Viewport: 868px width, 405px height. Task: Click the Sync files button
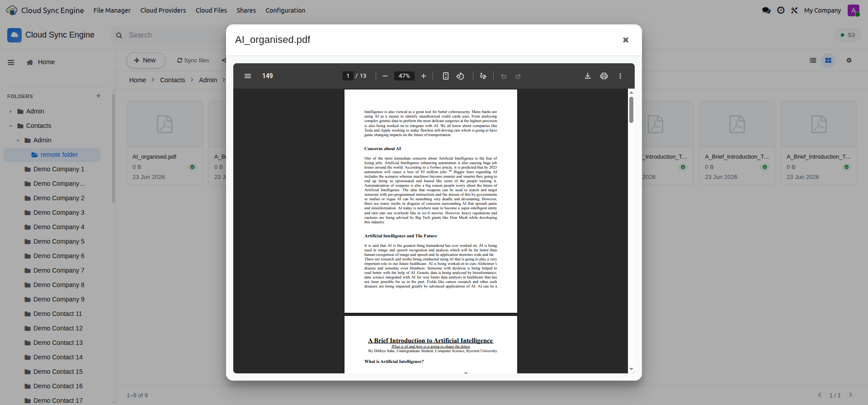coord(193,60)
